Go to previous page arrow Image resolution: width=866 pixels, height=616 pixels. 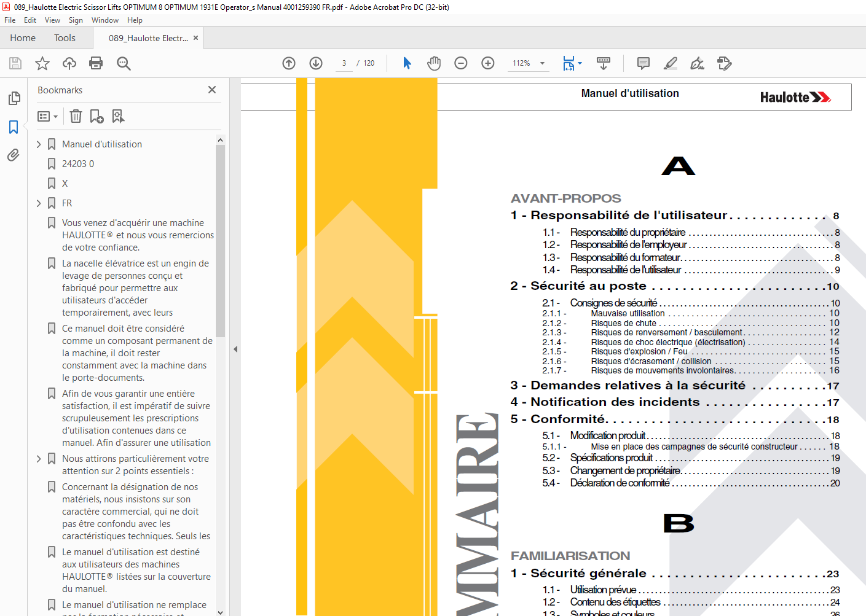(x=289, y=63)
